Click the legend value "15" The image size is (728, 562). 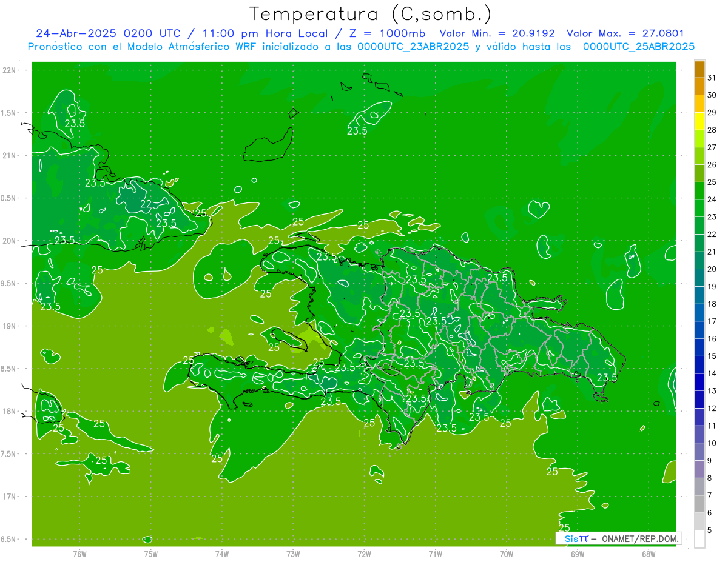712,356
